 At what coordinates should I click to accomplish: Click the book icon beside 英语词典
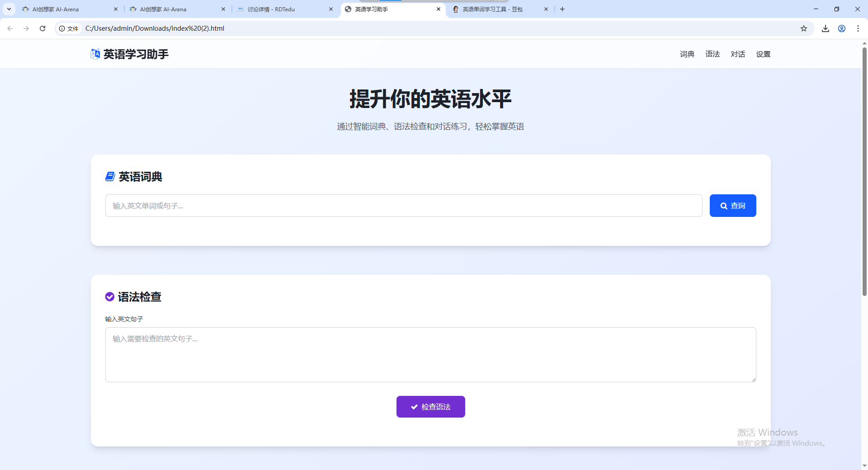110,177
